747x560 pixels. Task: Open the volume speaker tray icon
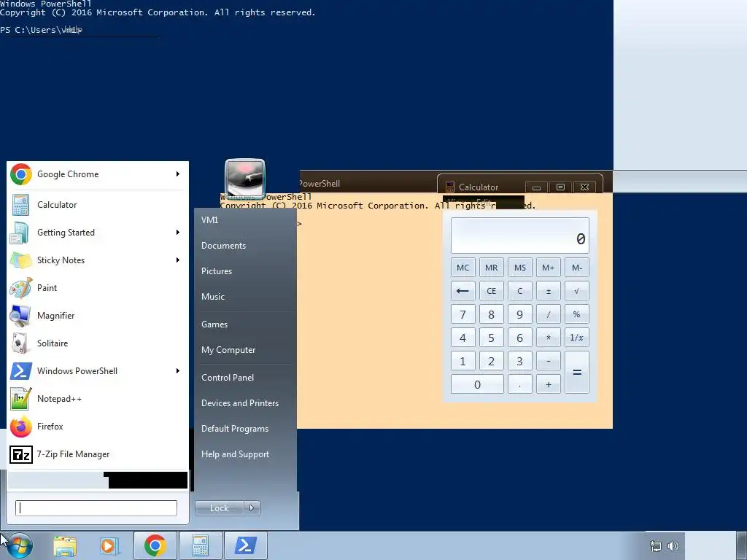tap(673, 546)
